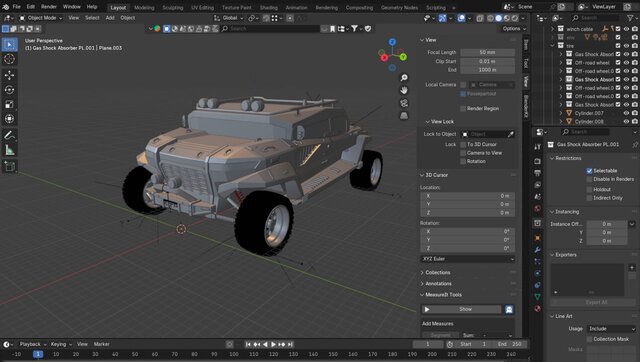Collapse the 3D Cursor panel
This screenshot has width=640, height=362.
(x=436, y=175)
